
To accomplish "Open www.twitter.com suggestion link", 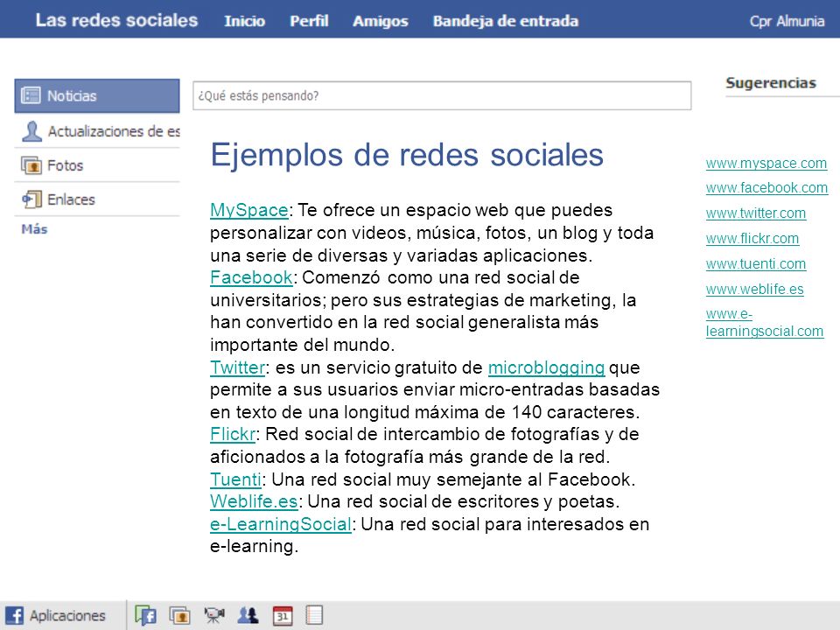I will [756, 213].
